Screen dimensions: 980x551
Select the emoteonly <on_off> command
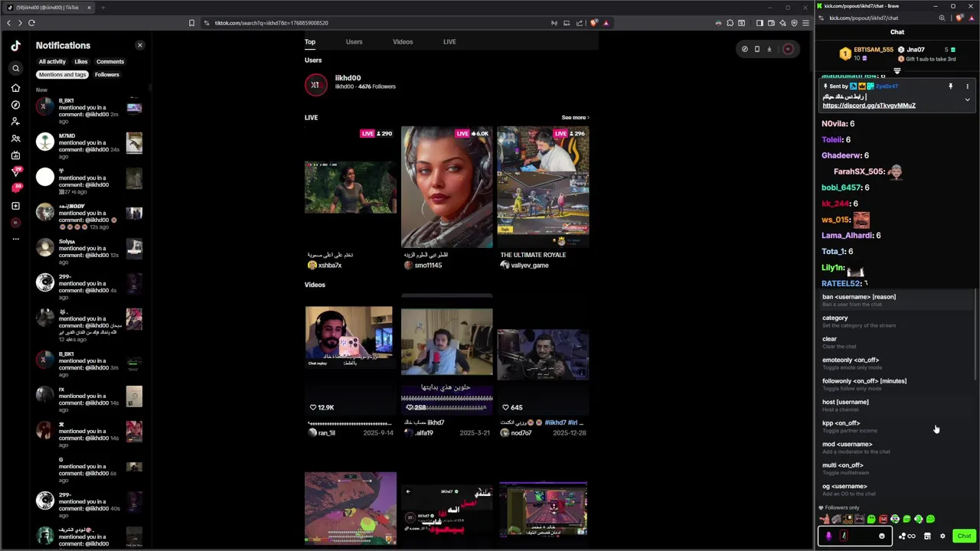pos(896,363)
